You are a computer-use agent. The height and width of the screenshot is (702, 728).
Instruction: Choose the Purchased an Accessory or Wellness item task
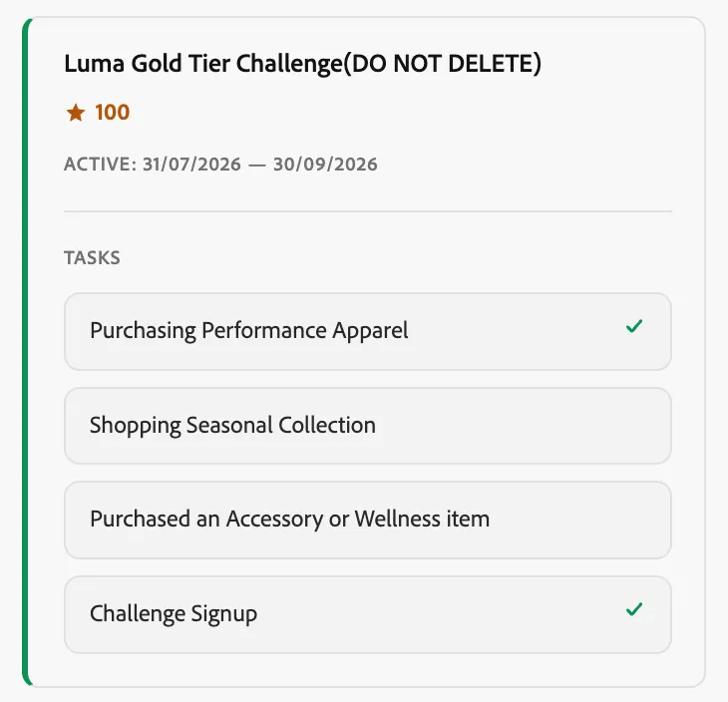(368, 520)
